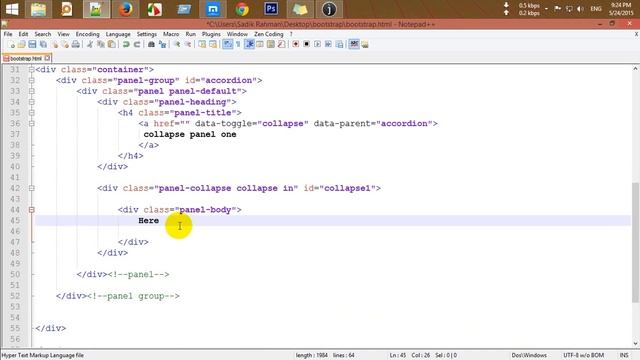Collapse the panel-default fold at line 33

(31, 91)
